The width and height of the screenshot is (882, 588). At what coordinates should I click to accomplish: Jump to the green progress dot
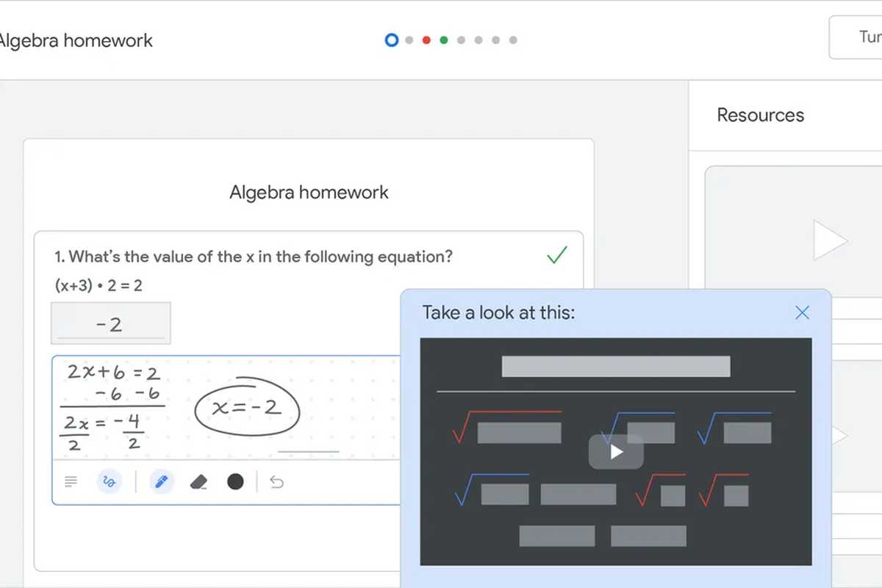pos(444,40)
